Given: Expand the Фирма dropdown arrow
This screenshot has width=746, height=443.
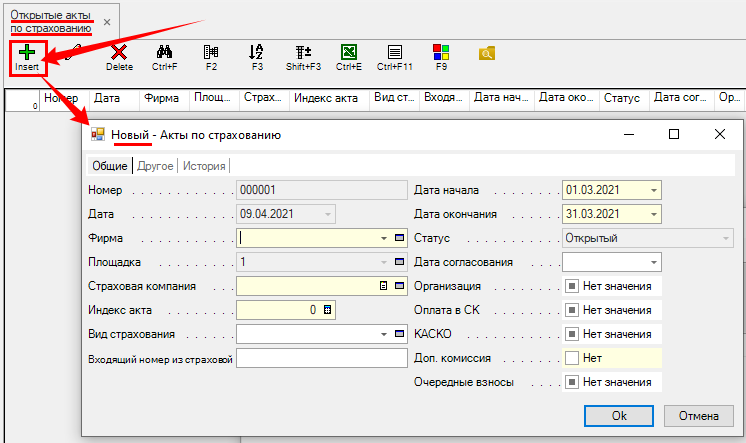Looking at the screenshot, I should [x=383, y=238].
